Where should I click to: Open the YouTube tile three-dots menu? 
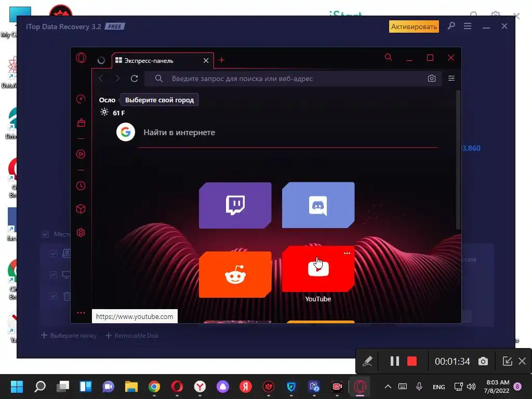click(x=347, y=253)
